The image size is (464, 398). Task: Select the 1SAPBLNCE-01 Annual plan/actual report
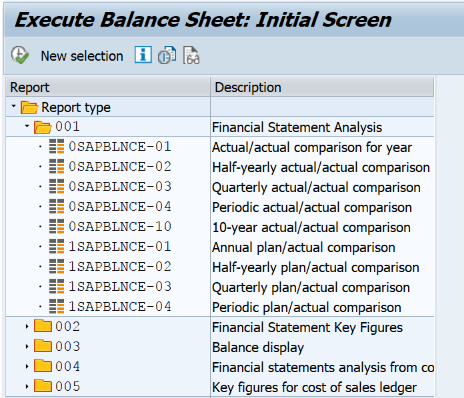tap(120, 247)
